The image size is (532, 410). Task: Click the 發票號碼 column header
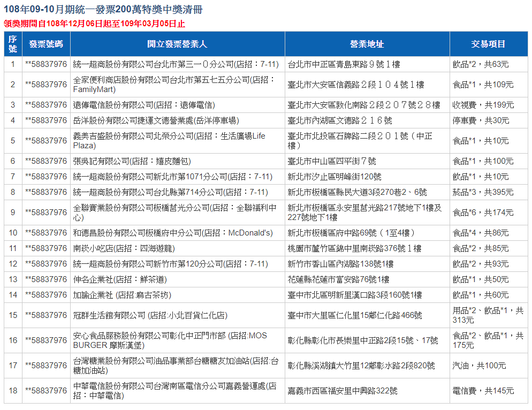click(x=46, y=44)
